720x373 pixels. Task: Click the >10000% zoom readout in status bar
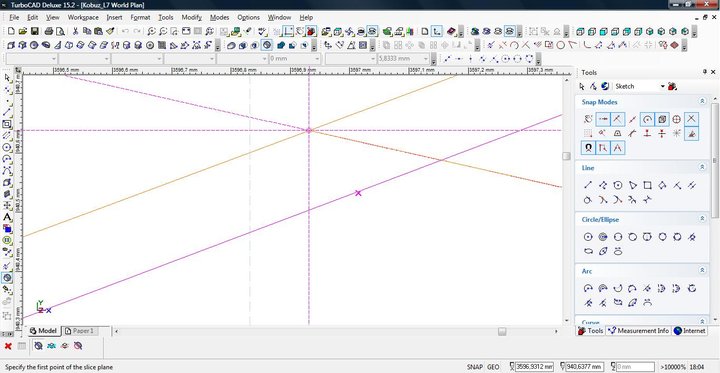click(x=674, y=367)
